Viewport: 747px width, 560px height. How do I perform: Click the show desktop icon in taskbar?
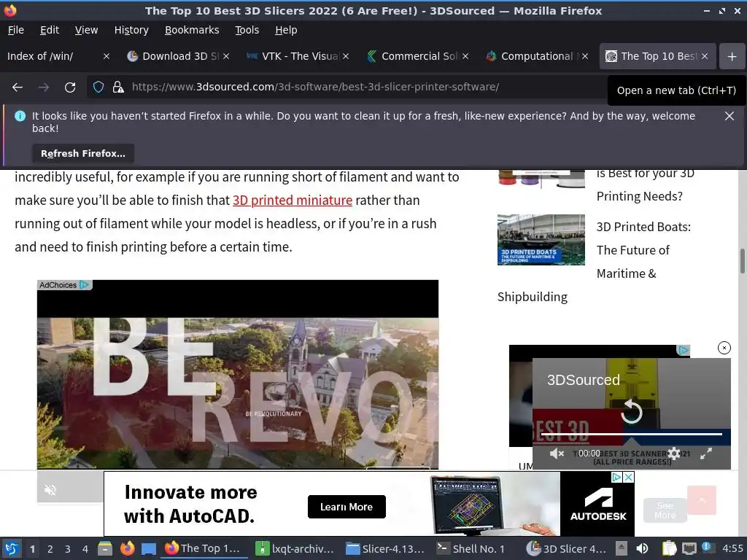pyautogui.click(x=149, y=548)
